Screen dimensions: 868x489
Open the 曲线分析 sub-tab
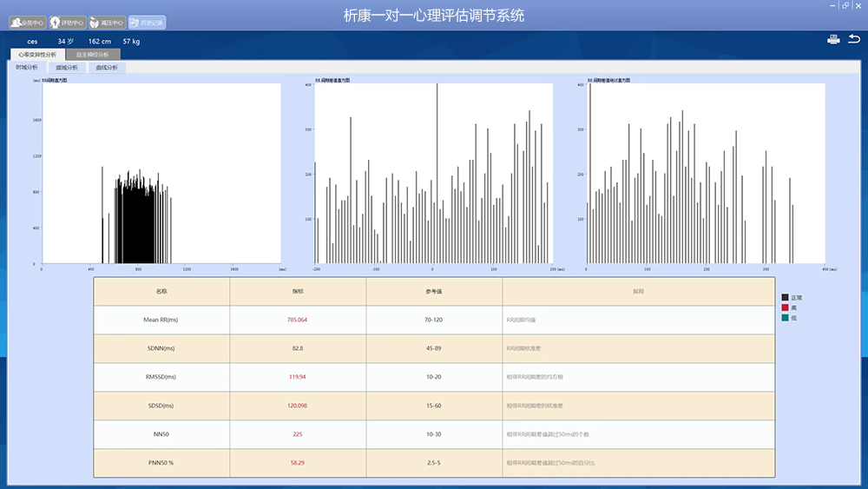[107, 67]
